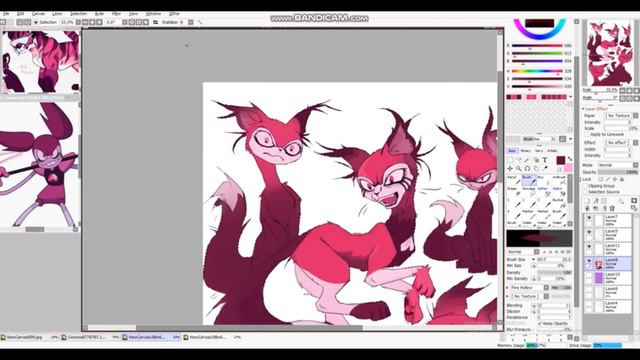
Task: Choose the Blur brush tool
Action: (544, 180)
